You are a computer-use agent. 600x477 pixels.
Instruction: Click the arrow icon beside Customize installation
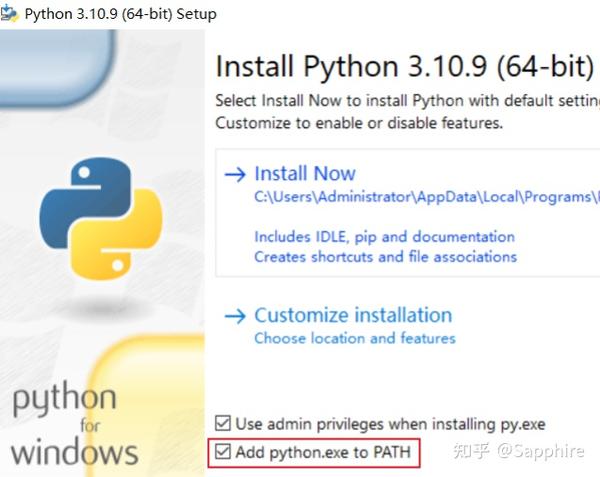tap(235, 316)
